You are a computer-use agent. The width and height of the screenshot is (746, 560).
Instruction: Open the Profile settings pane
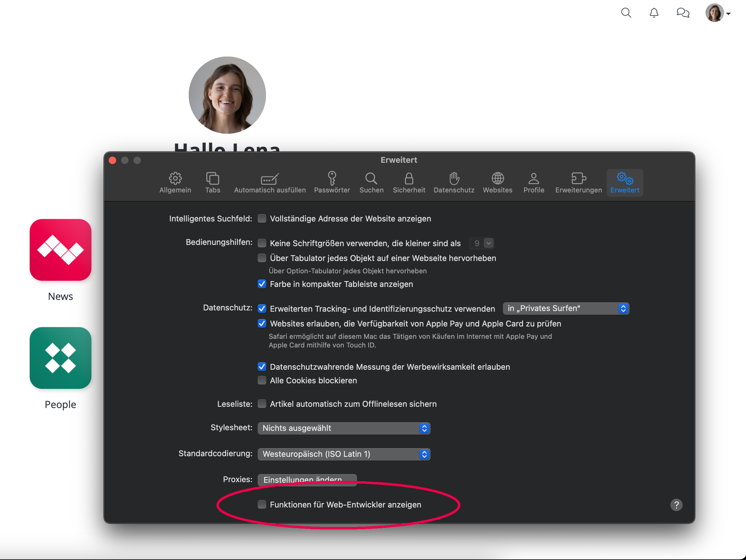coord(534,183)
